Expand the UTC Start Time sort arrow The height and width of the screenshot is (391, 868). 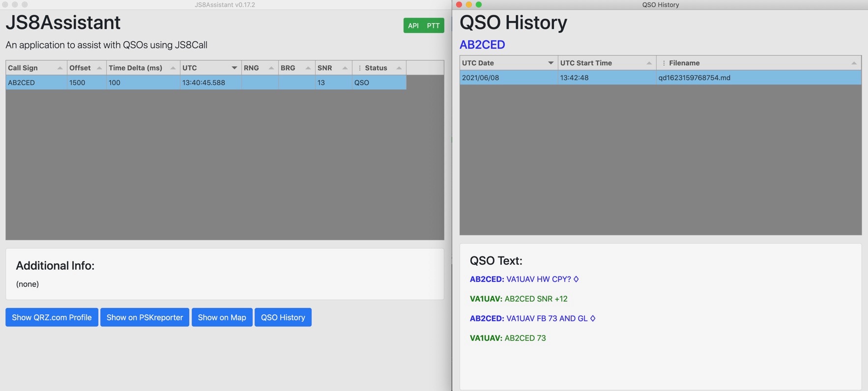(x=649, y=63)
